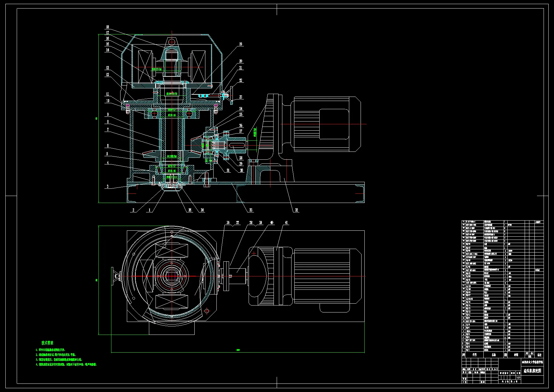554x392 pixels.
Task: Click part callout number 18
Action: pyautogui.click(x=108, y=27)
